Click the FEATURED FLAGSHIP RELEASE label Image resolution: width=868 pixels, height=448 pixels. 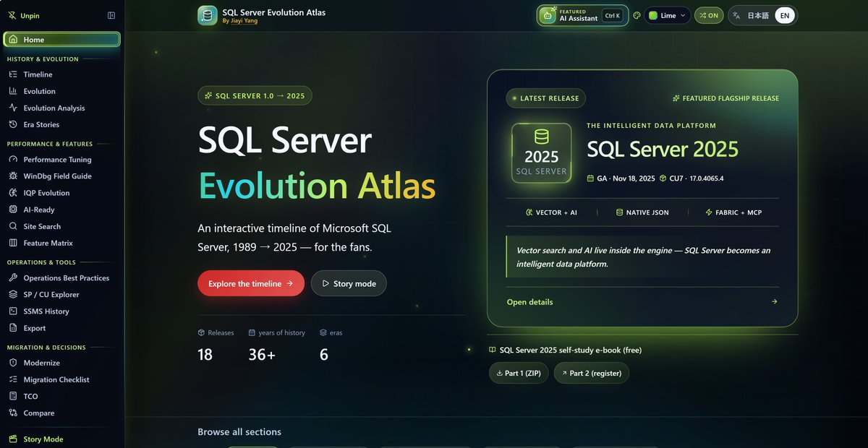[726, 98]
